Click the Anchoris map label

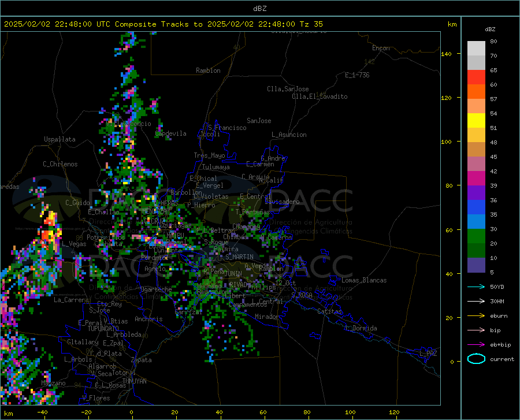click(x=148, y=319)
